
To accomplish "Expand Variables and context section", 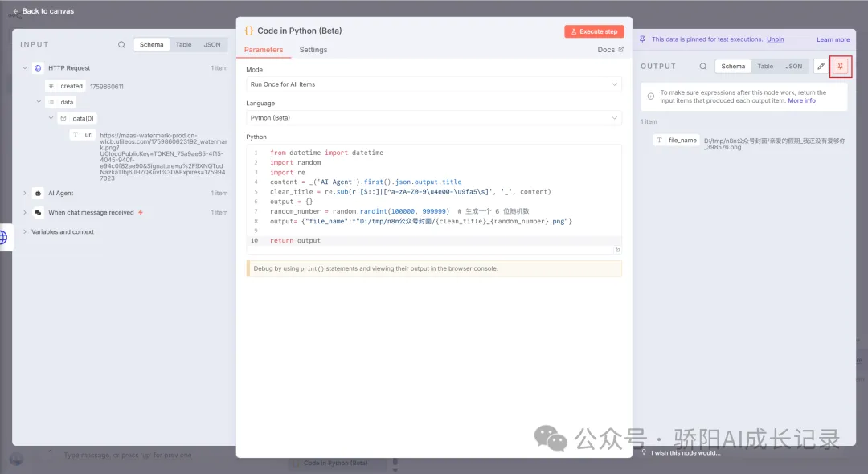I will pos(25,231).
